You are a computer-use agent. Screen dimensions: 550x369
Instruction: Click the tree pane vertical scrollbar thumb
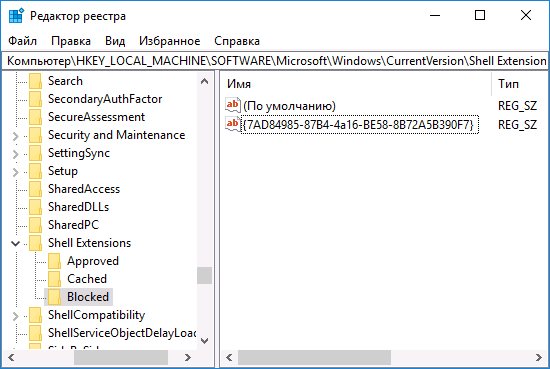[x=204, y=275]
